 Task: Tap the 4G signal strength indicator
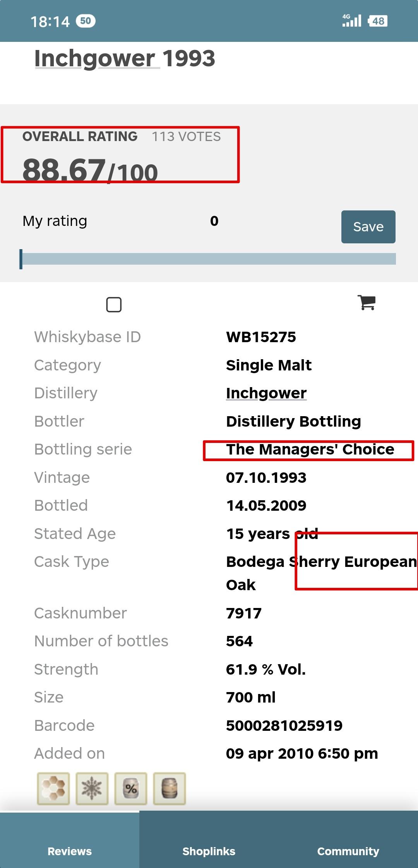[x=351, y=21]
